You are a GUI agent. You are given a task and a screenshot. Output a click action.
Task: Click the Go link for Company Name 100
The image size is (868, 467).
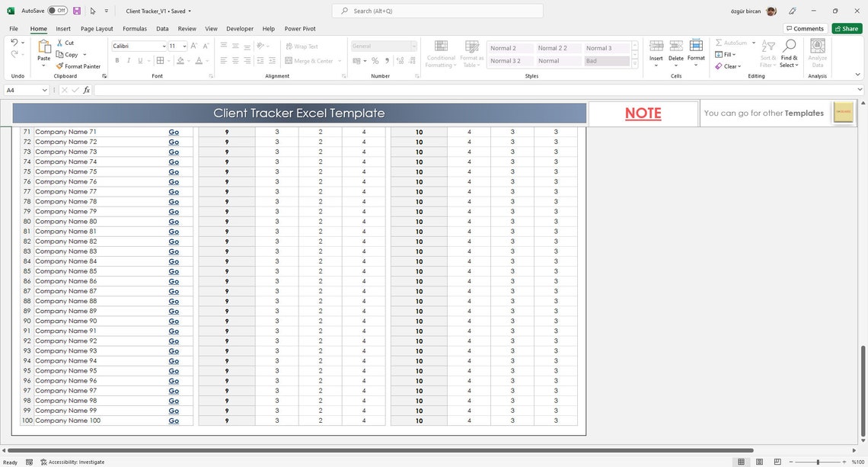174,421
